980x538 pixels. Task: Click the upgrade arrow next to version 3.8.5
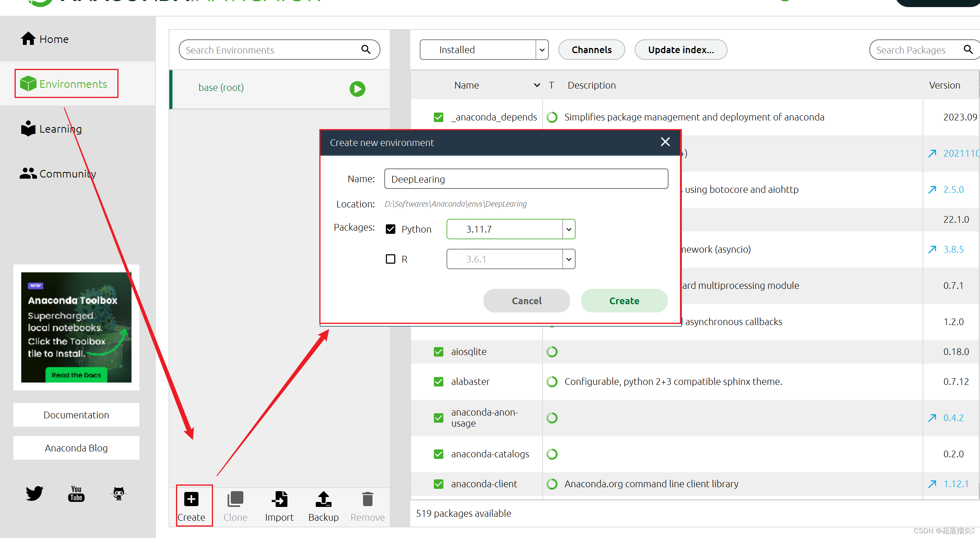(x=932, y=250)
